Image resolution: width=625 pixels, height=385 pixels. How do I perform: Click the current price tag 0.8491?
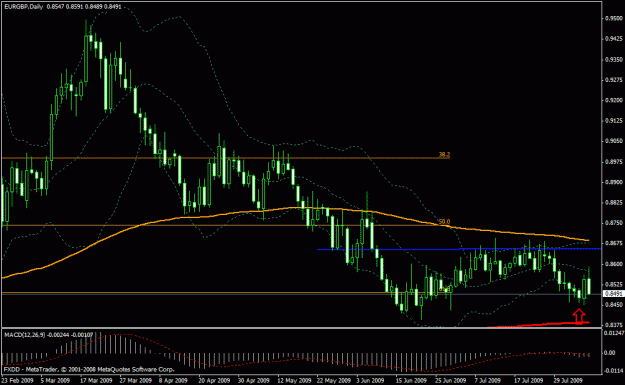point(613,294)
